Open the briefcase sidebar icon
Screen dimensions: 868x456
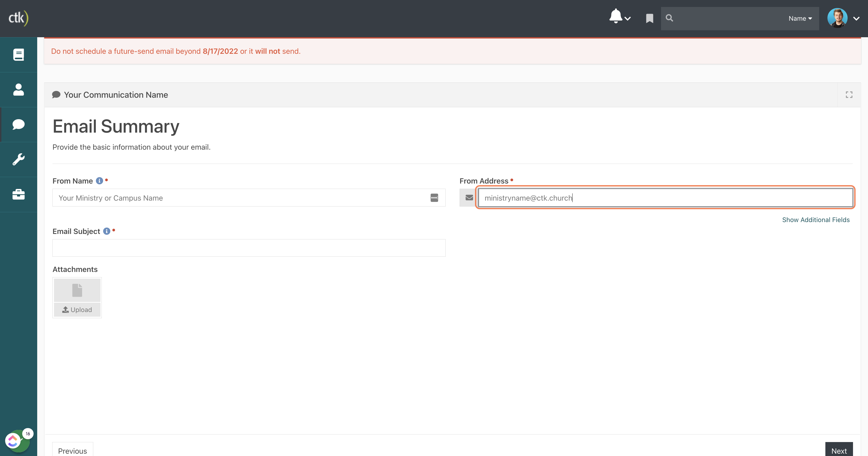pyautogui.click(x=19, y=195)
